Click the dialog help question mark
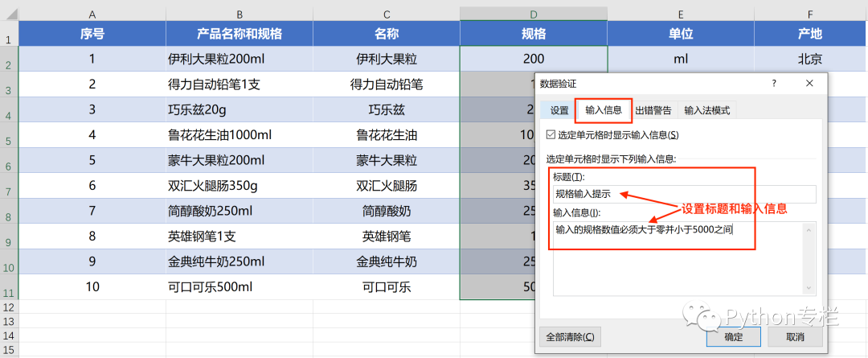The height and width of the screenshot is (358, 868). pyautogui.click(x=774, y=84)
